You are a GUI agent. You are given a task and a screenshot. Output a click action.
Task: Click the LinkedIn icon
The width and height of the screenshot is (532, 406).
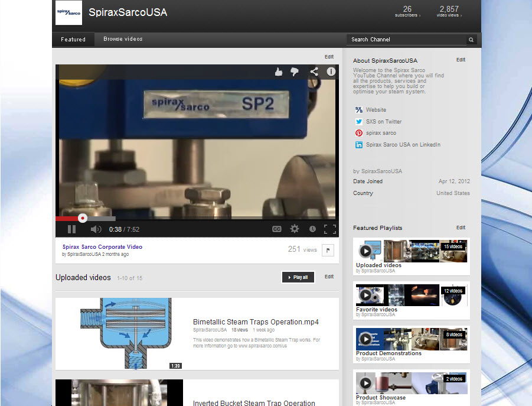(x=358, y=145)
